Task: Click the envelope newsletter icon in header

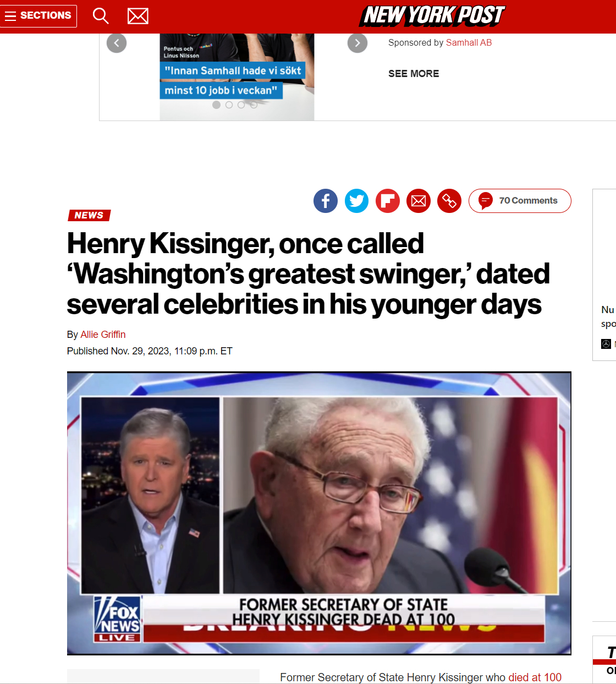Action: coord(138,16)
